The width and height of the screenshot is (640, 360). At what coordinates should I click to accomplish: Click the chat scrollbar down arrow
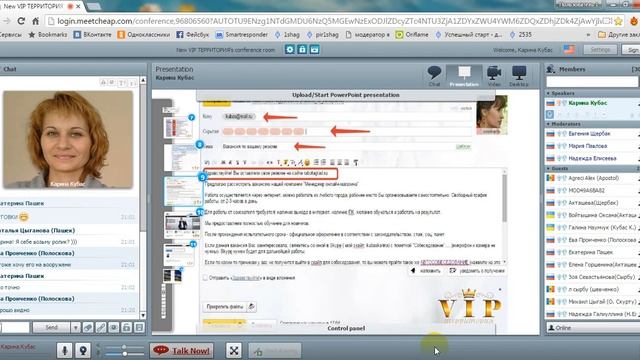click(143, 315)
